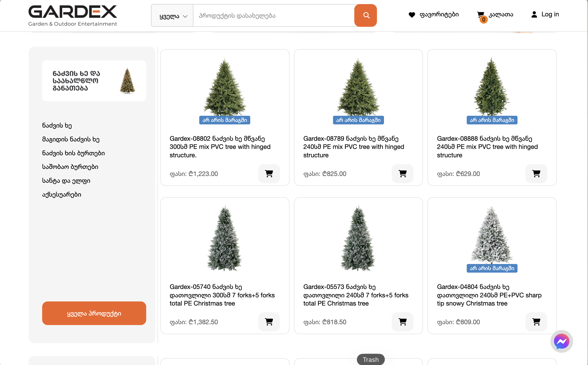Select ნაძვის ხე category in sidebar
The image size is (588, 365).
[x=57, y=126]
